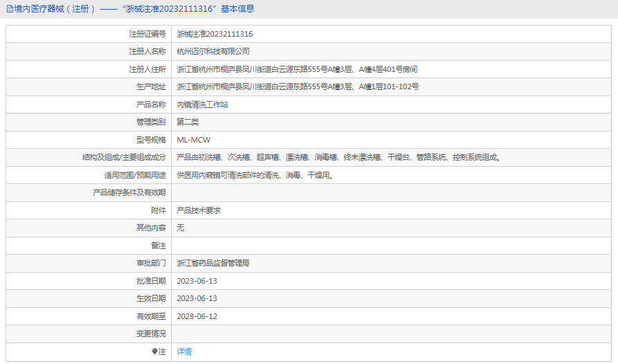Image resolution: width=618 pixels, height=364 pixels.
Task: Click the 管理类别 row label
Action: (x=151, y=122)
